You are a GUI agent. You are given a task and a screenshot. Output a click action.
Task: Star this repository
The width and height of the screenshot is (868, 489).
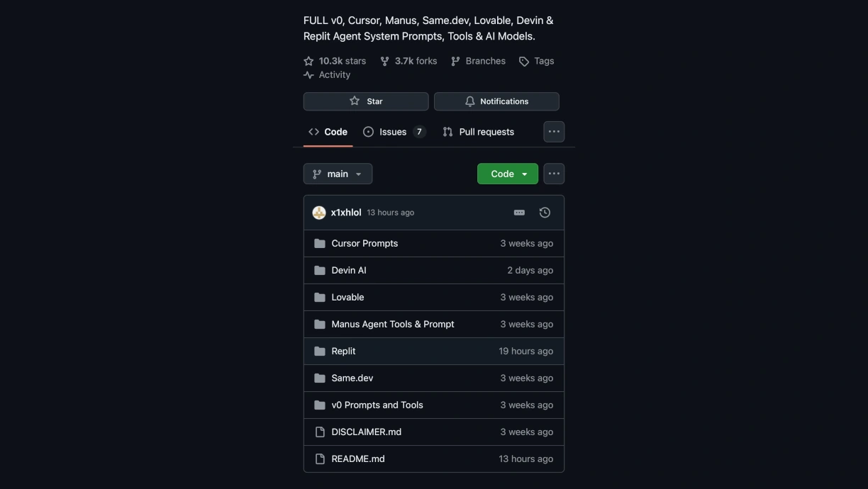pos(366,101)
